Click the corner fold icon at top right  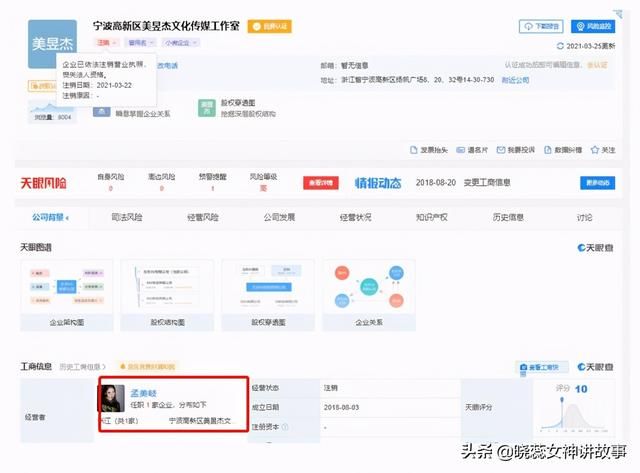[618, 14]
